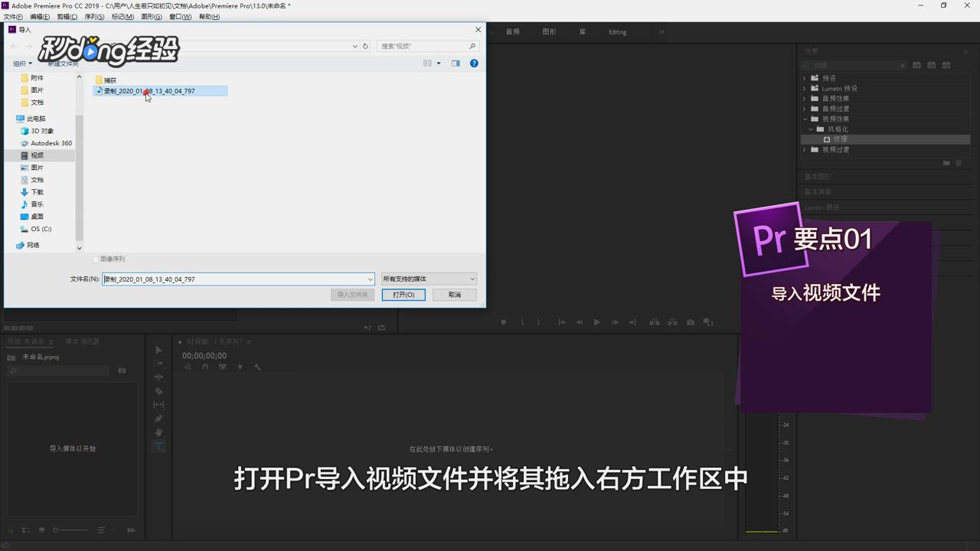Image resolution: width=980 pixels, height=551 pixels.
Task: Select the Selection tool in the tools panel
Action: click(158, 350)
